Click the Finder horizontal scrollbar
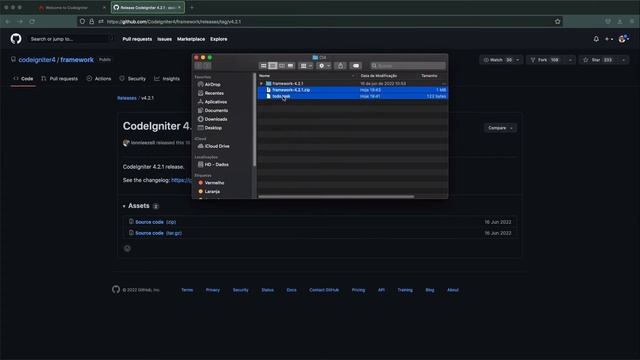640x360 pixels. point(336,196)
